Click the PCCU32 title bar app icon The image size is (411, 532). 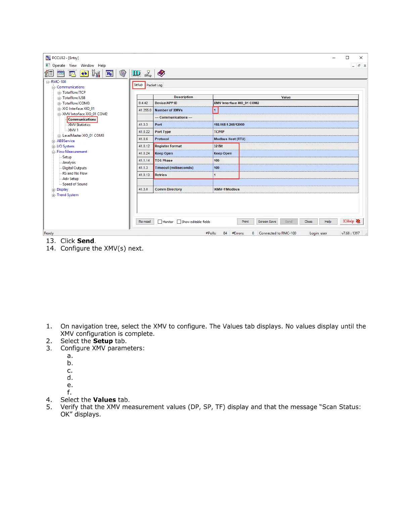pos(48,58)
